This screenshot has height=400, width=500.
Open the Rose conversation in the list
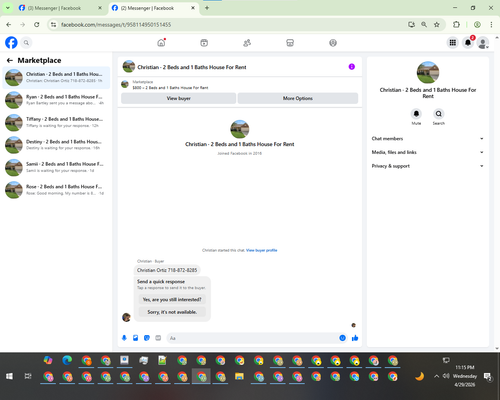(56, 190)
